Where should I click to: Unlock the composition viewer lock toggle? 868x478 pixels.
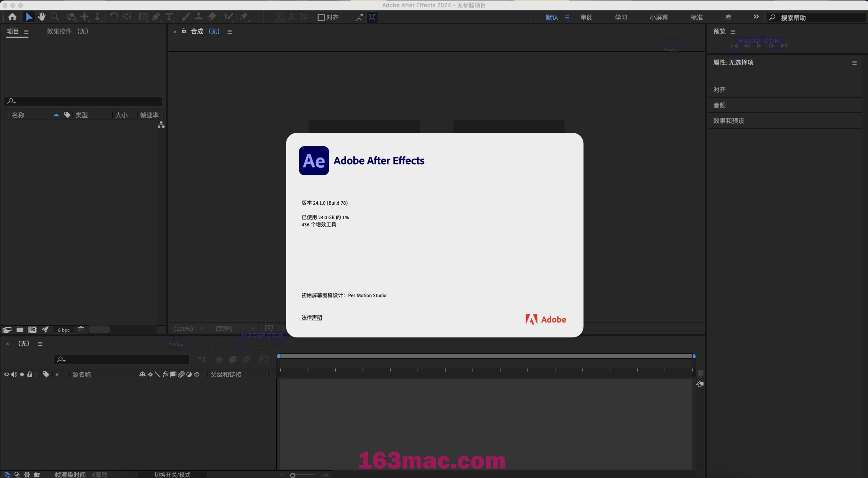(184, 31)
